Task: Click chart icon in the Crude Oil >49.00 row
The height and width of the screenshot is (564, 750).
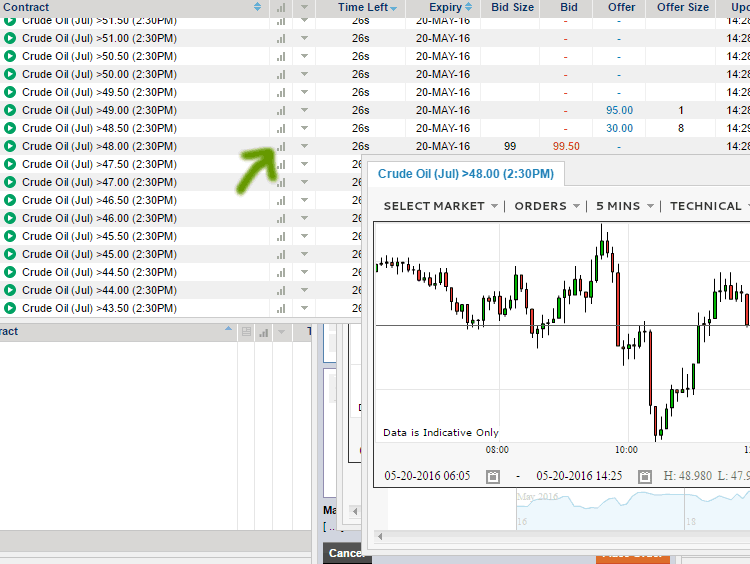Action: pos(281,110)
